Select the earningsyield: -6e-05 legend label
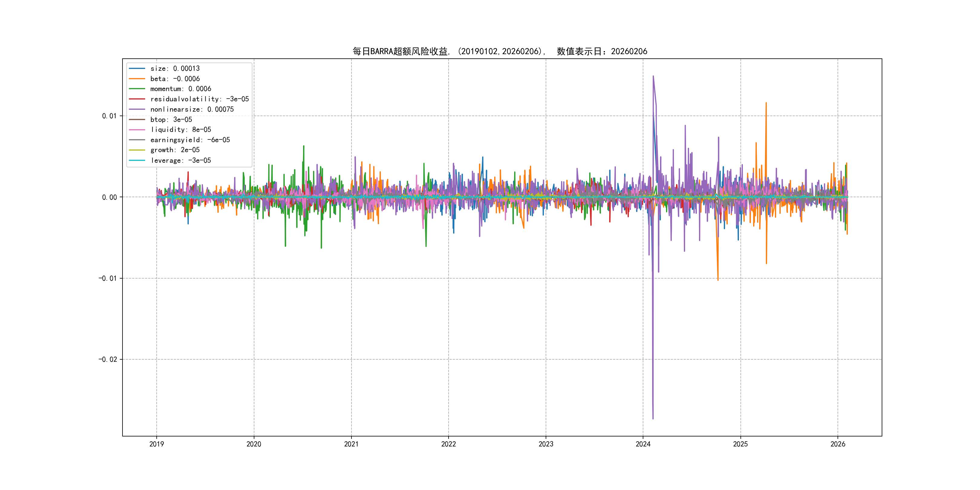The width and height of the screenshot is (980, 490). tap(190, 140)
